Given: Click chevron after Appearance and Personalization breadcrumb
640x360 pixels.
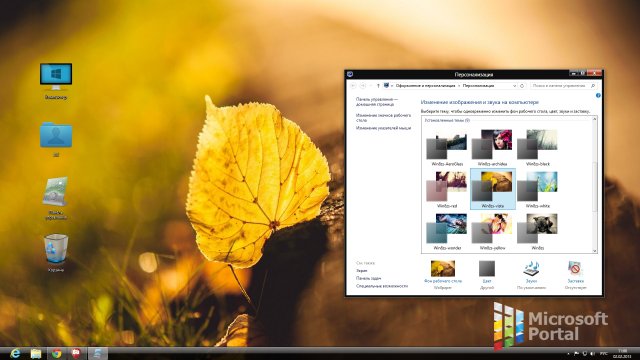Looking at the screenshot, I should click(459, 86).
